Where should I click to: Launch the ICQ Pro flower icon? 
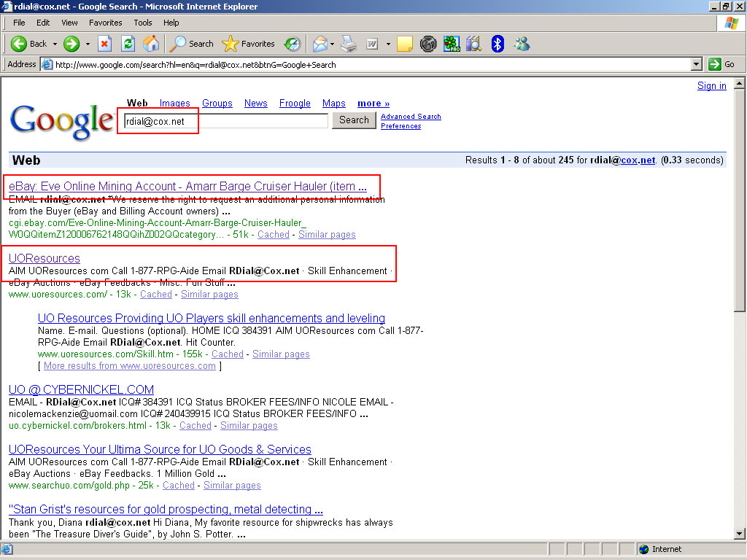[451, 44]
